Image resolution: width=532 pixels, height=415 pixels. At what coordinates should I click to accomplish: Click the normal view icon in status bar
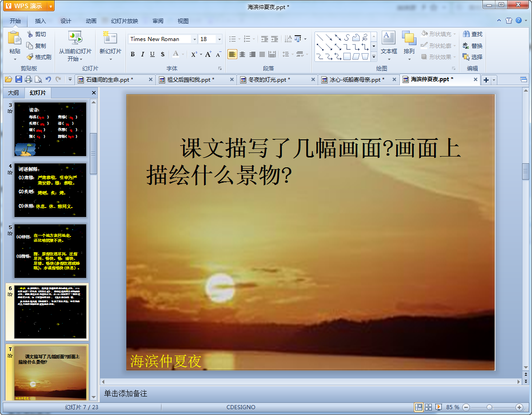[x=419, y=407]
